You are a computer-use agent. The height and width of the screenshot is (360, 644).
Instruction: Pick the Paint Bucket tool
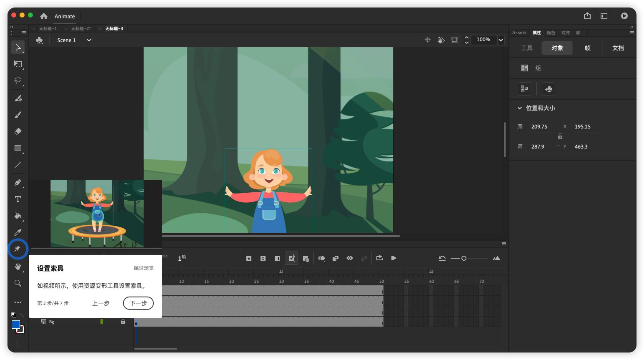click(18, 216)
